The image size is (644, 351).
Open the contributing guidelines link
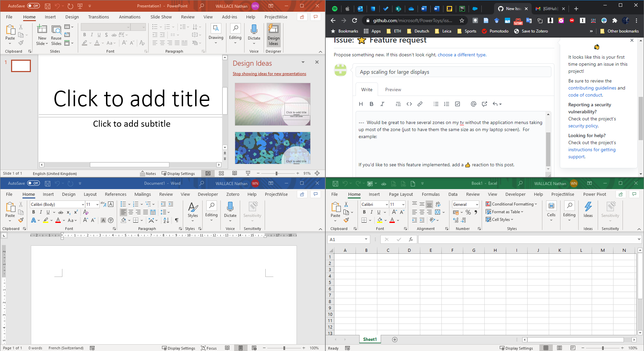pos(592,88)
